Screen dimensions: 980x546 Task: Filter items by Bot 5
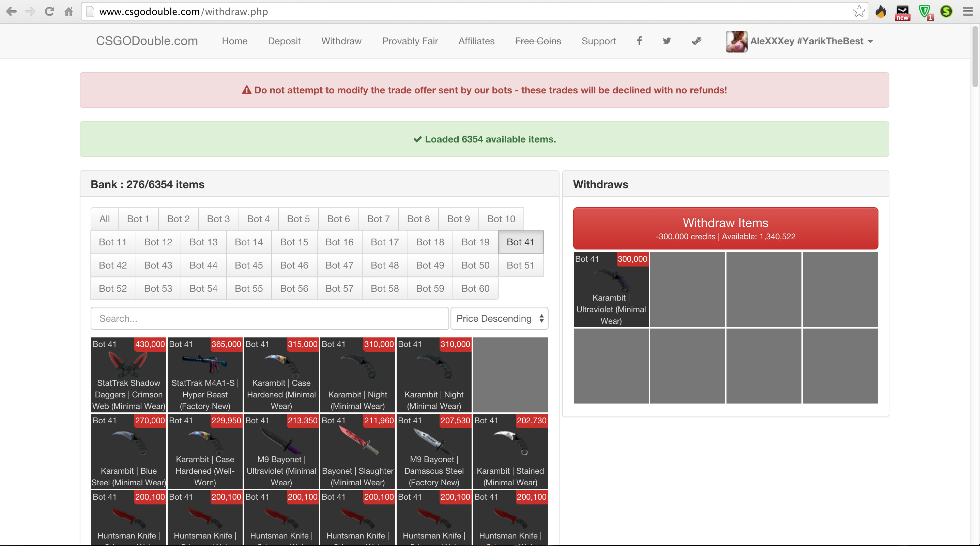(298, 219)
